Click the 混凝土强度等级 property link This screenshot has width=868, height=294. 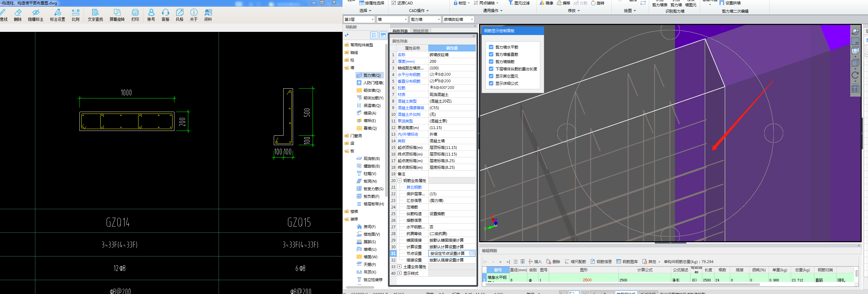click(411, 108)
